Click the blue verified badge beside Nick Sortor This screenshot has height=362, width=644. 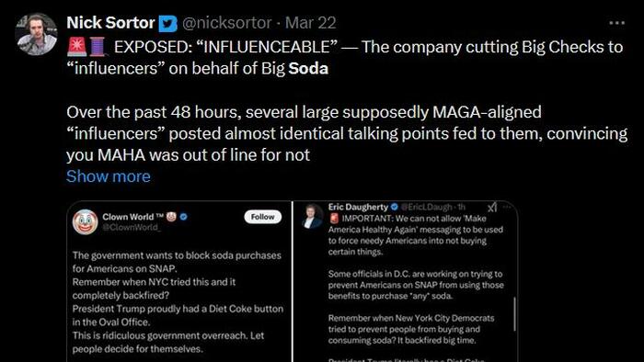[168, 23]
